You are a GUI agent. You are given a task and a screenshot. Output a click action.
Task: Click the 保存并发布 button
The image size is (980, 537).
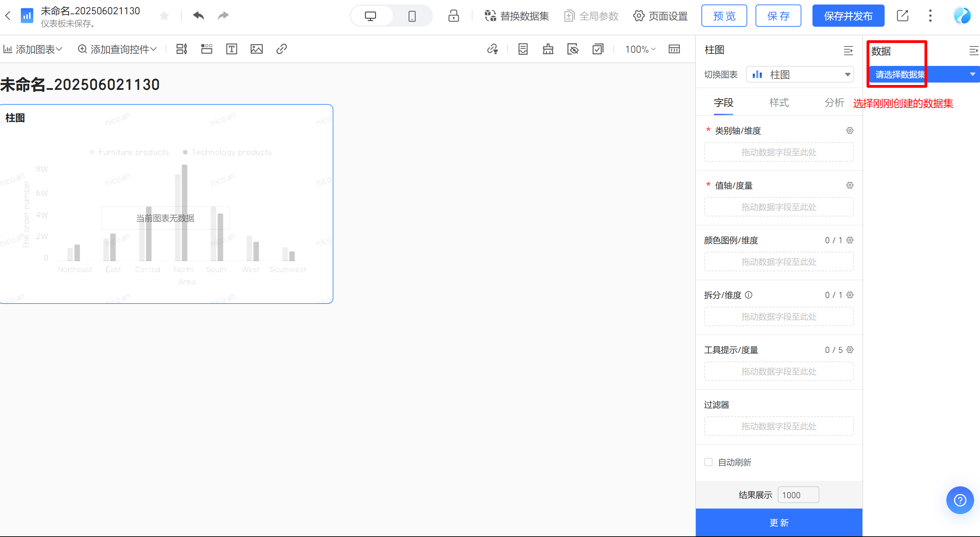pos(848,16)
